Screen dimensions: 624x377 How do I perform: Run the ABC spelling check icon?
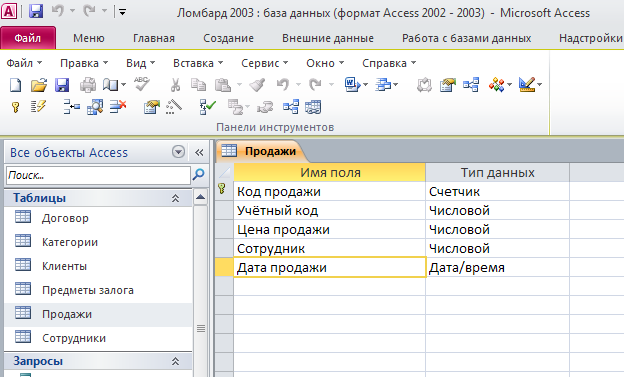tap(142, 84)
